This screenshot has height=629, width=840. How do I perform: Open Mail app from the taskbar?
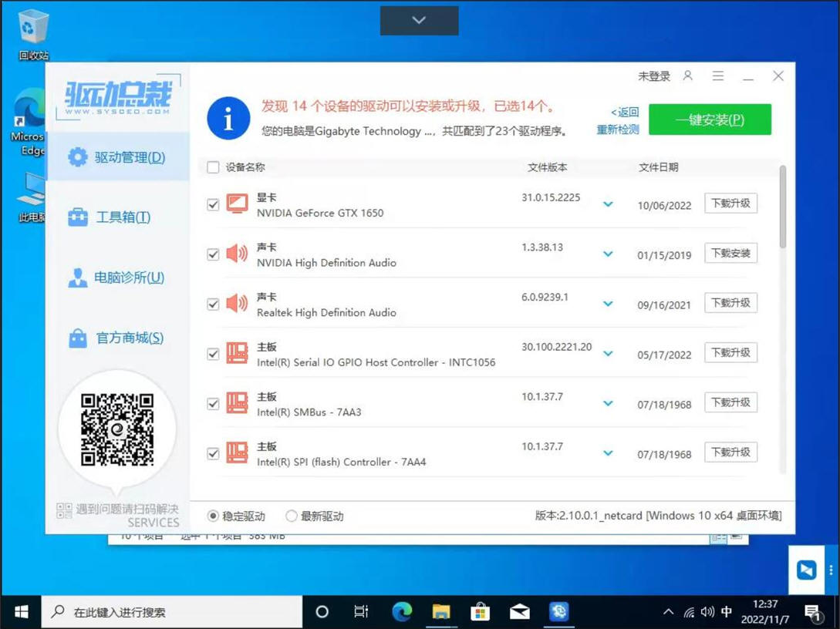pyautogui.click(x=519, y=612)
